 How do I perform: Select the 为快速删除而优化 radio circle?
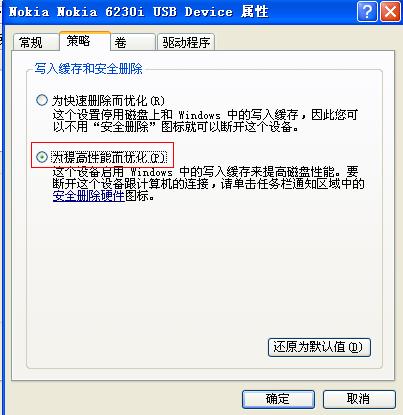pyautogui.click(x=42, y=100)
